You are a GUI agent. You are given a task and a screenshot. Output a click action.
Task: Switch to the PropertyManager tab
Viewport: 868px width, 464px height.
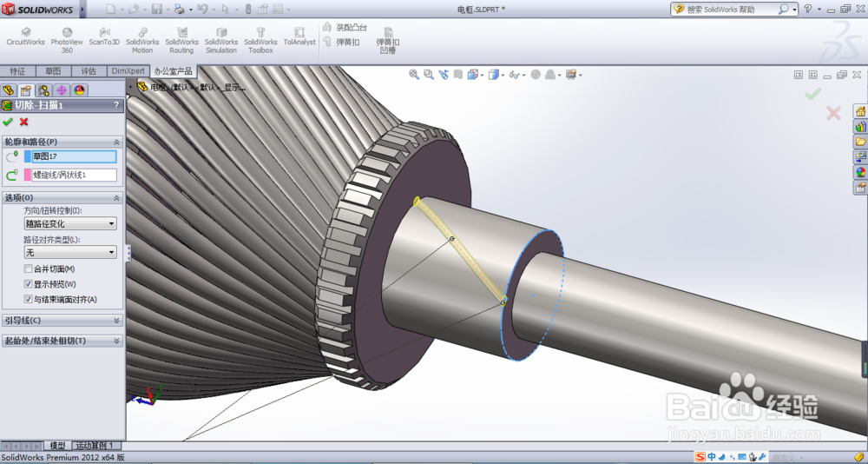pos(25,90)
